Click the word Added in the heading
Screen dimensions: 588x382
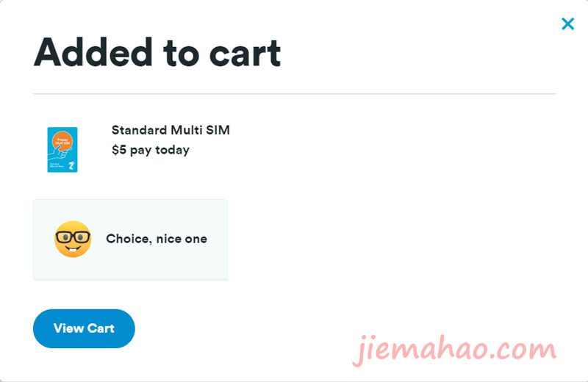93,52
